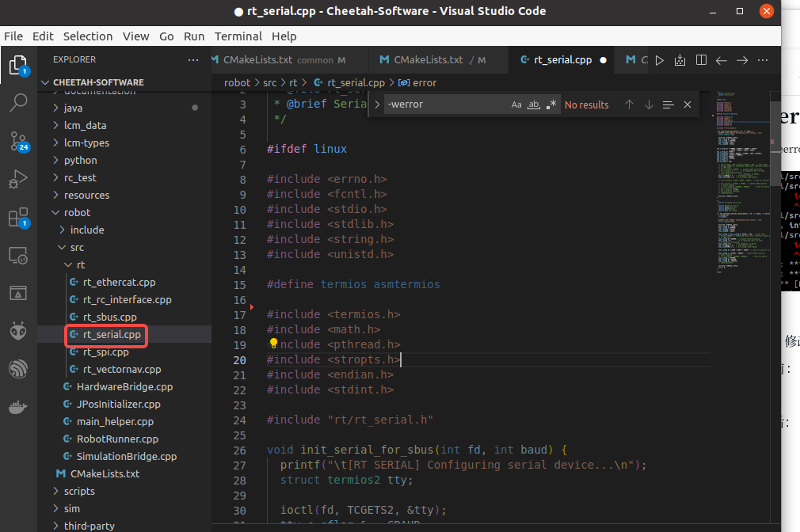
Task: Click the error symbol breadcrumb
Action: 418,82
